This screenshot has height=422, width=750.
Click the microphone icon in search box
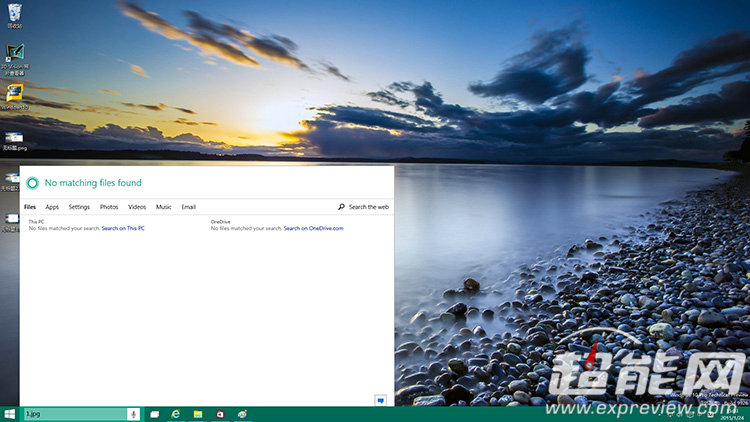(x=133, y=413)
